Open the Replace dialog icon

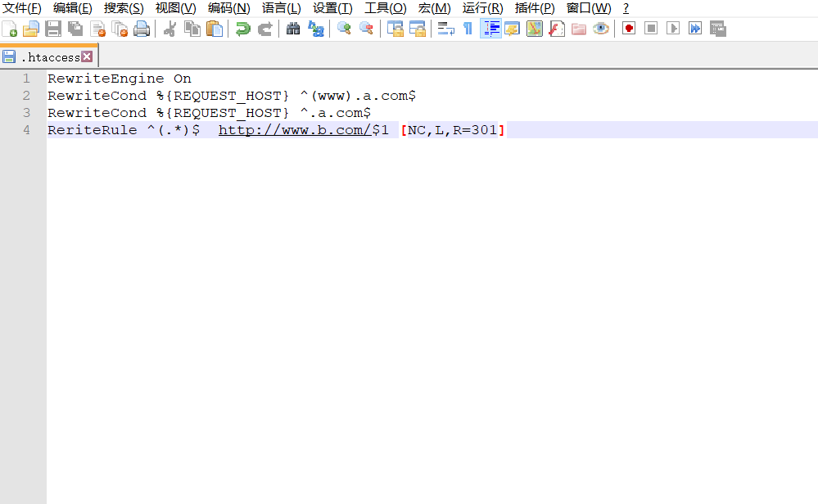tap(315, 29)
